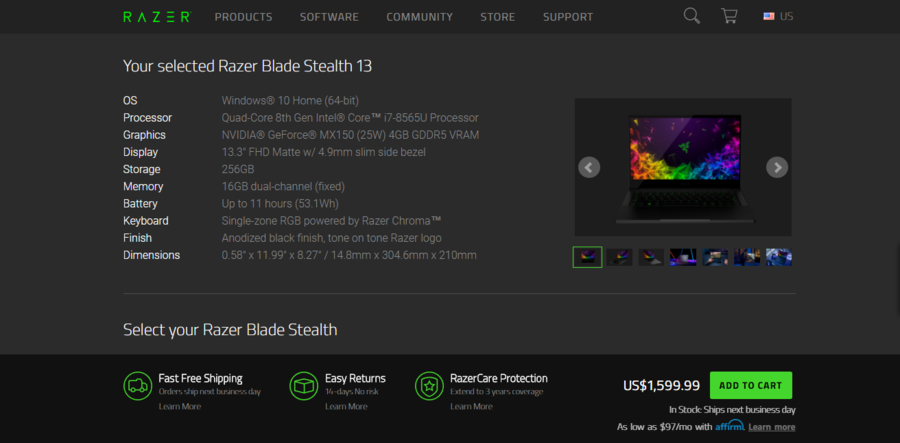The width and height of the screenshot is (900, 443).
Task: Click the US$1,599.99 price
Action: [661, 386]
